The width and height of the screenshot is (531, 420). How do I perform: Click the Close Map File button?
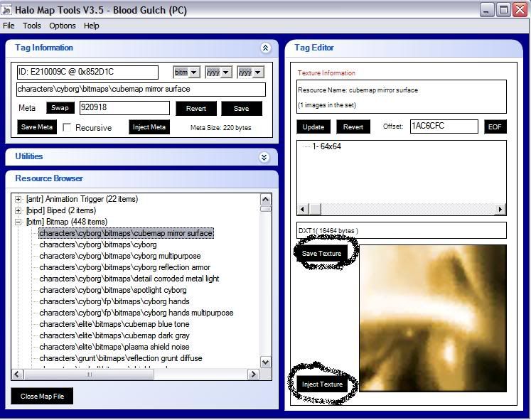point(42,397)
